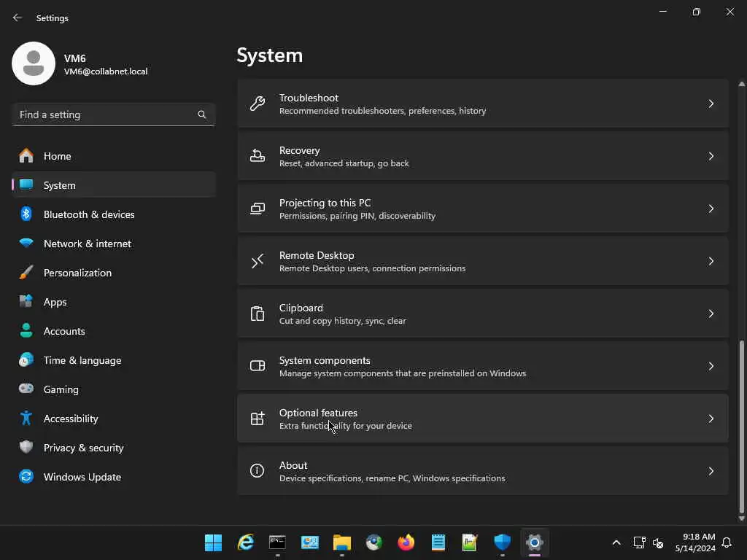The width and height of the screenshot is (747, 560).
Task: Select System in the sidebar
Action: pyautogui.click(x=113, y=184)
